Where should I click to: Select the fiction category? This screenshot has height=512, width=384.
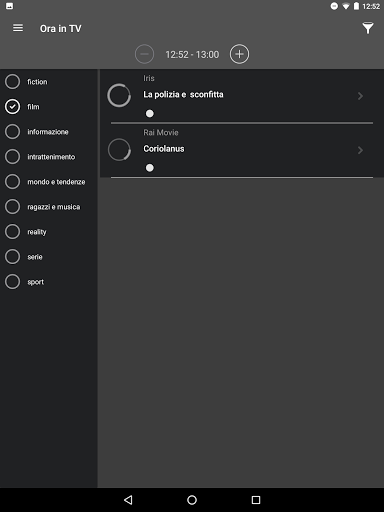pyautogui.click(x=49, y=82)
